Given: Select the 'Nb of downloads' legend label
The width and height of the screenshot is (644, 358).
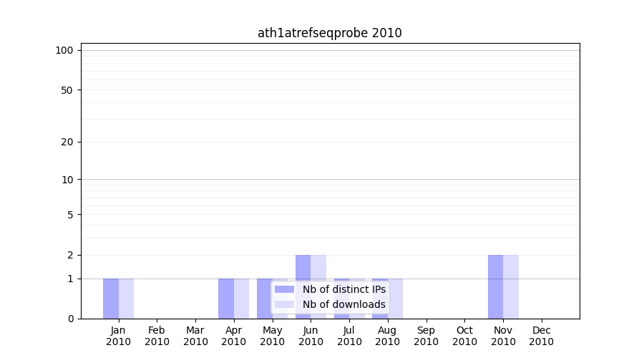Looking at the screenshot, I should pos(343,304).
